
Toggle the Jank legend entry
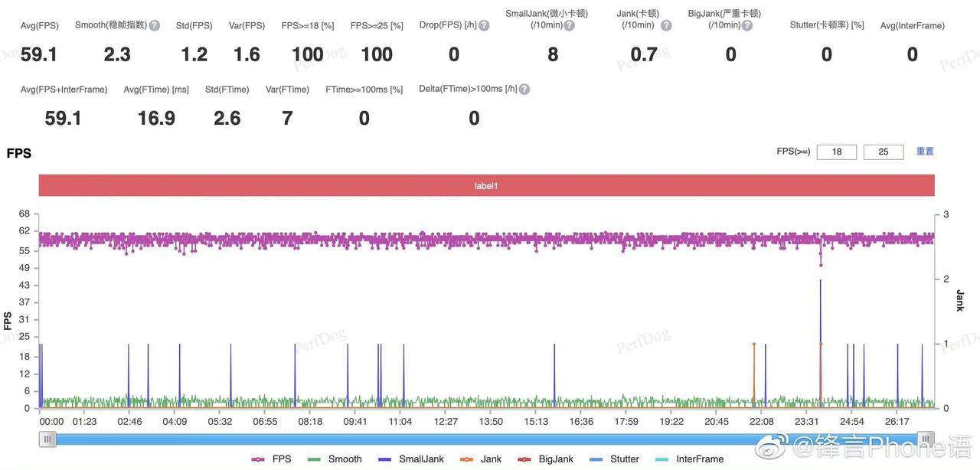(481, 459)
